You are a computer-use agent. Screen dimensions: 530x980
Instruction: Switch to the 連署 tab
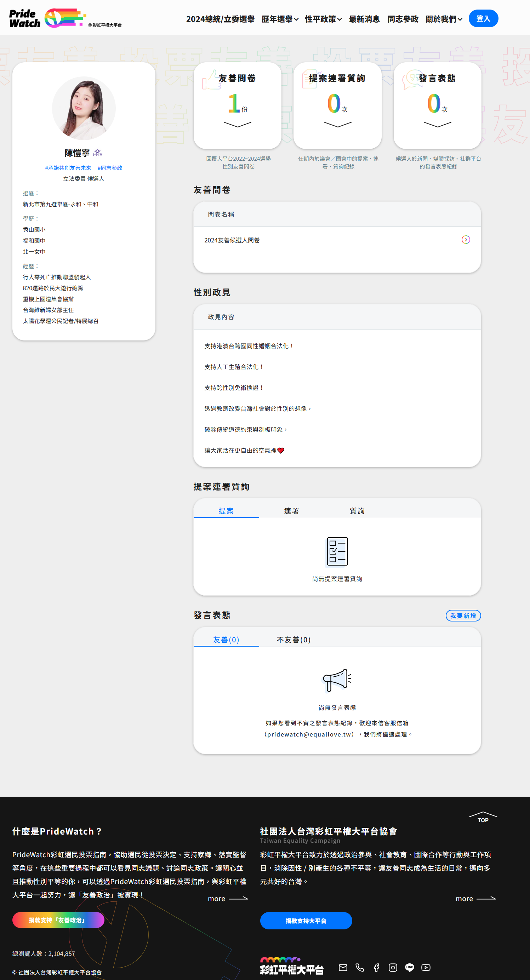(x=292, y=511)
